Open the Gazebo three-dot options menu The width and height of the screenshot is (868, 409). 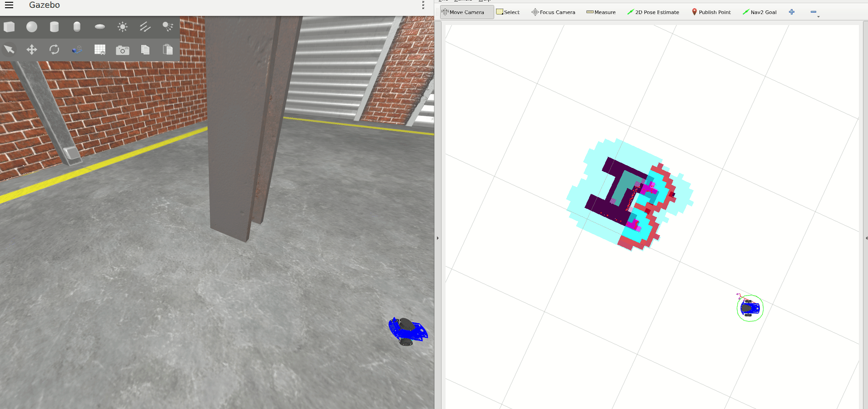click(423, 5)
